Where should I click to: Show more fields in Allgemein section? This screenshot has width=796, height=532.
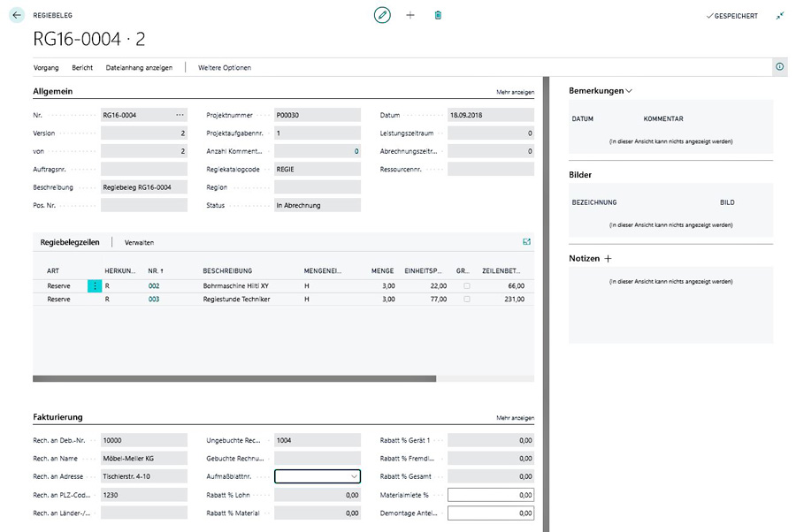pos(515,92)
